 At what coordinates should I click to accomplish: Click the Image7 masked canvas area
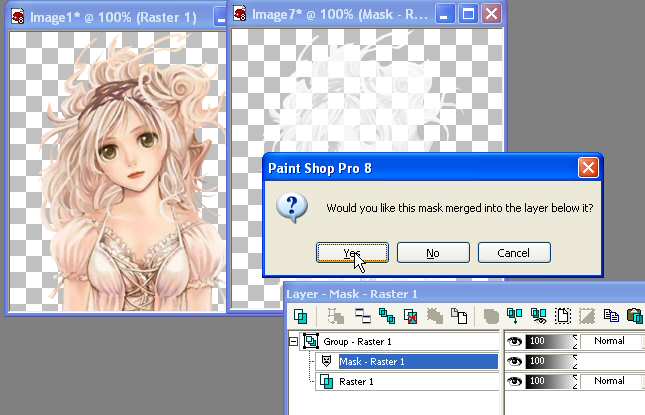tap(367, 90)
